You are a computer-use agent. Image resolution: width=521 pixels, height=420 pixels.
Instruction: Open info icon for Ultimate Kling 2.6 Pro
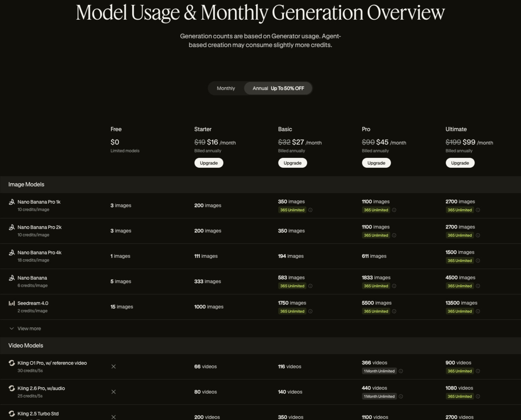(x=478, y=396)
